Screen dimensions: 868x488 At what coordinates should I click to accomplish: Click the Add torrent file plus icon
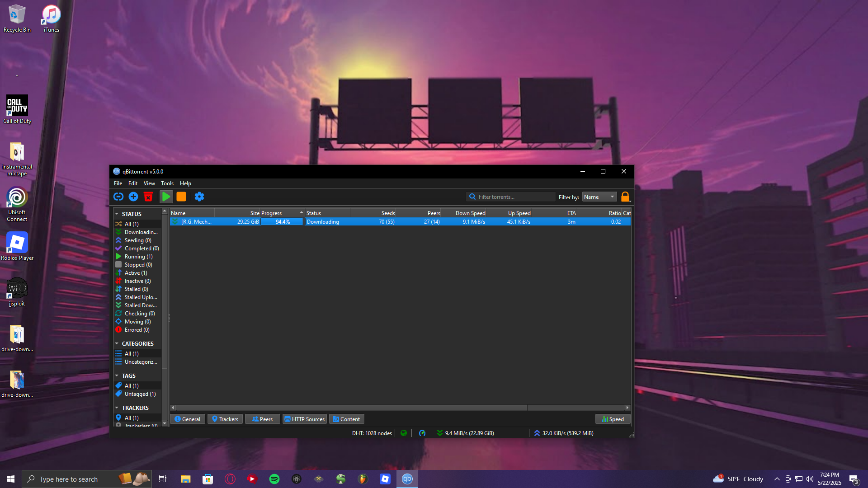133,197
